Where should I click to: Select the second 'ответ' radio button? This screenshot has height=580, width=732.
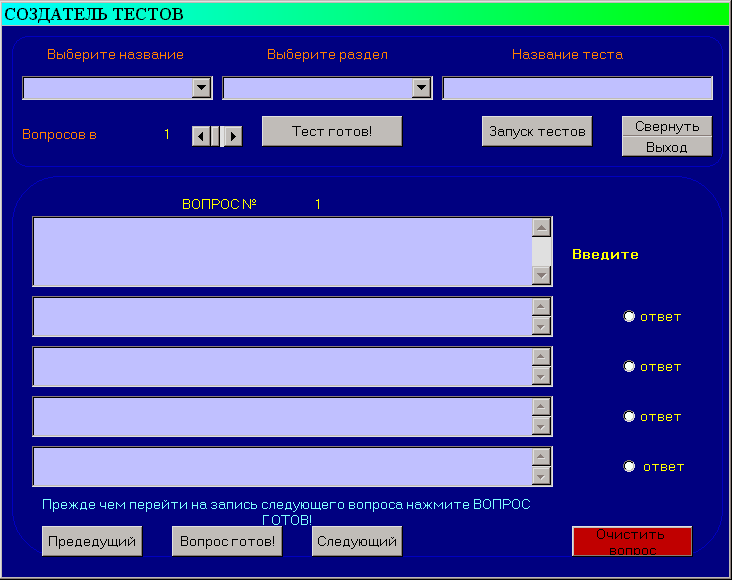[629, 367]
